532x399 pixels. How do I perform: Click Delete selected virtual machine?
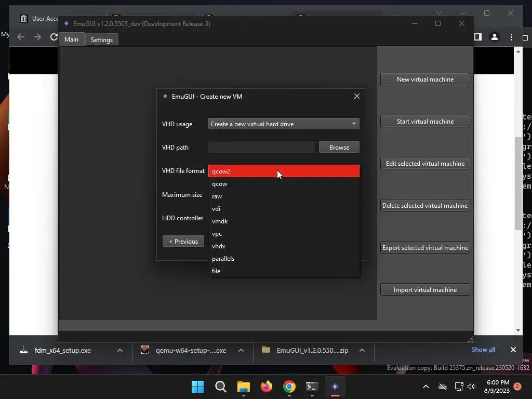(425, 205)
